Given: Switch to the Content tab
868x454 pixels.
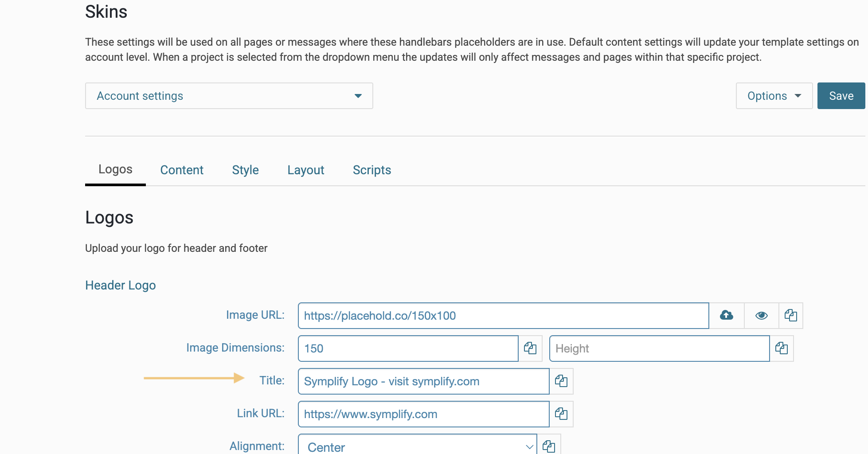Looking at the screenshot, I should [x=182, y=170].
